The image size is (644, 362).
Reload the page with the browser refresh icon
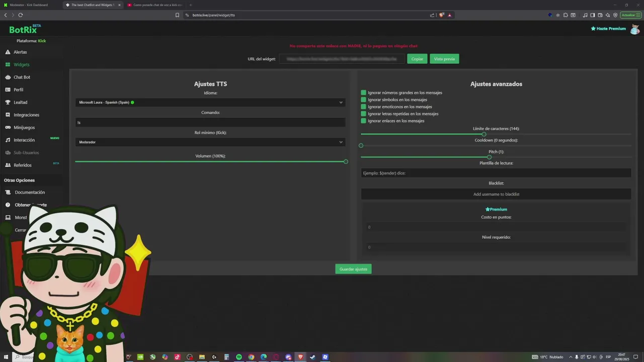pyautogui.click(x=20, y=15)
